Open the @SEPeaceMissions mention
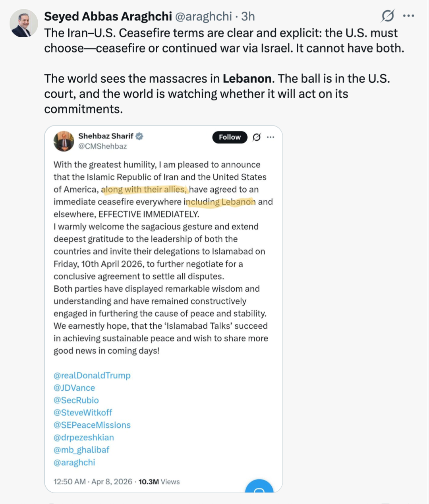Screen dimensions: 429x504 tap(92, 425)
